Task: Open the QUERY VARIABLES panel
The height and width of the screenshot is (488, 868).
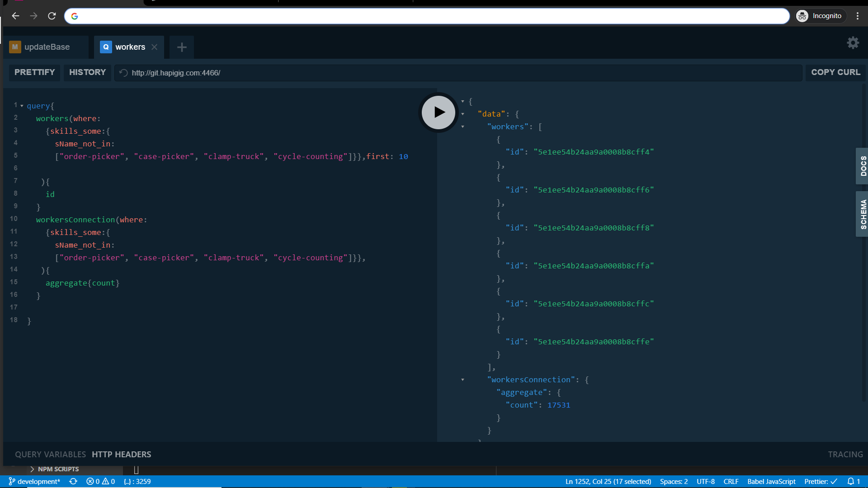Action: pyautogui.click(x=50, y=455)
